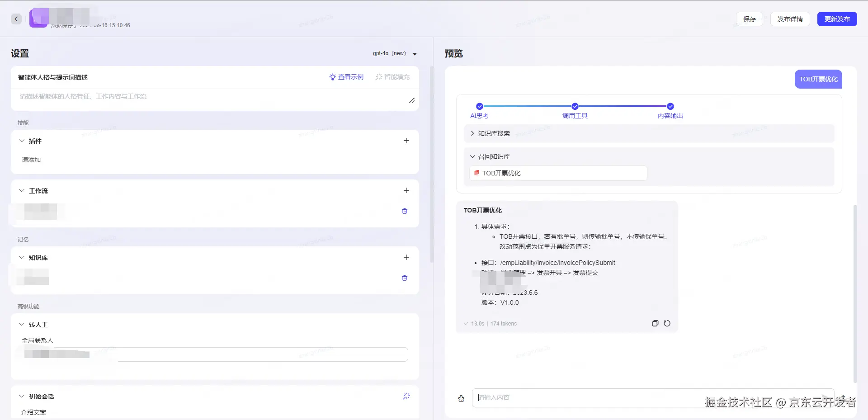Delete the workflow entry with its trash icon
This screenshot has height=420, width=868.
(405, 211)
